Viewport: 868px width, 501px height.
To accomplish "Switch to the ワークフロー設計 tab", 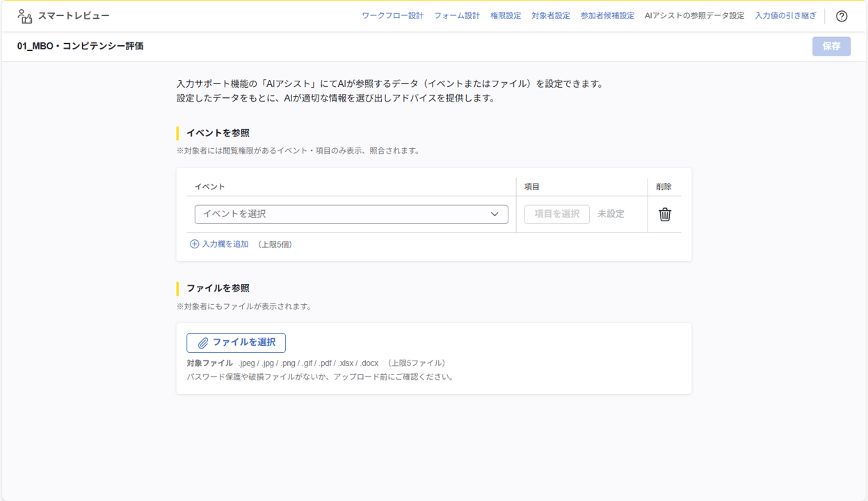I will [392, 15].
